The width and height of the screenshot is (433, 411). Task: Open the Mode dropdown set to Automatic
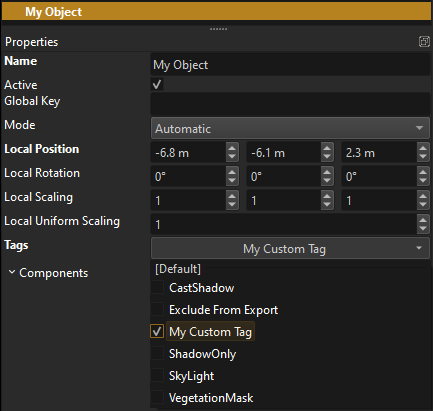tap(290, 128)
